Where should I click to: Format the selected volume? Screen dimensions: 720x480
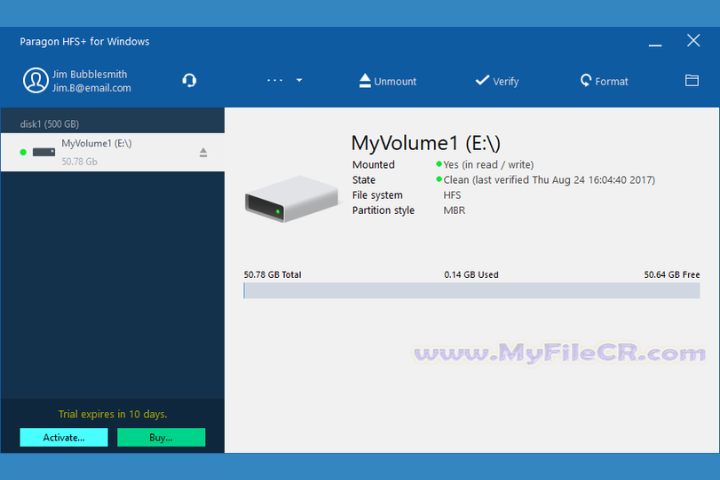point(604,81)
